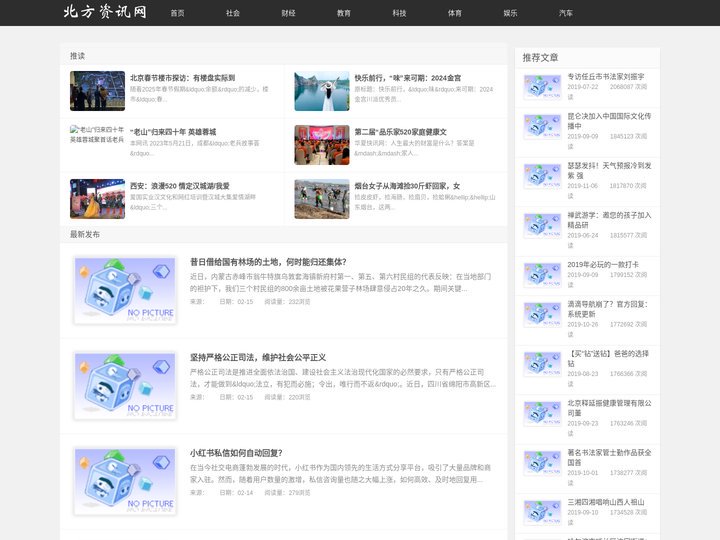Open 小红书私信如何自动回复？ article

[236, 453]
